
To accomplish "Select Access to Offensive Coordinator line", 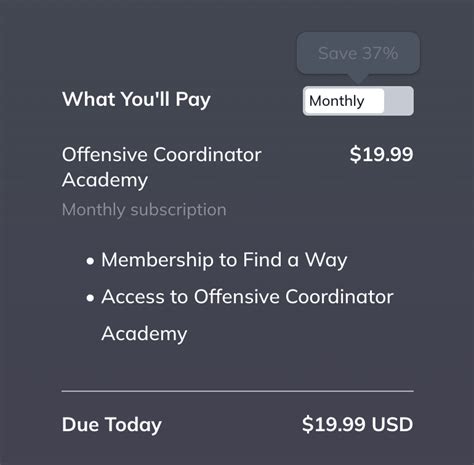I will click(247, 297).
